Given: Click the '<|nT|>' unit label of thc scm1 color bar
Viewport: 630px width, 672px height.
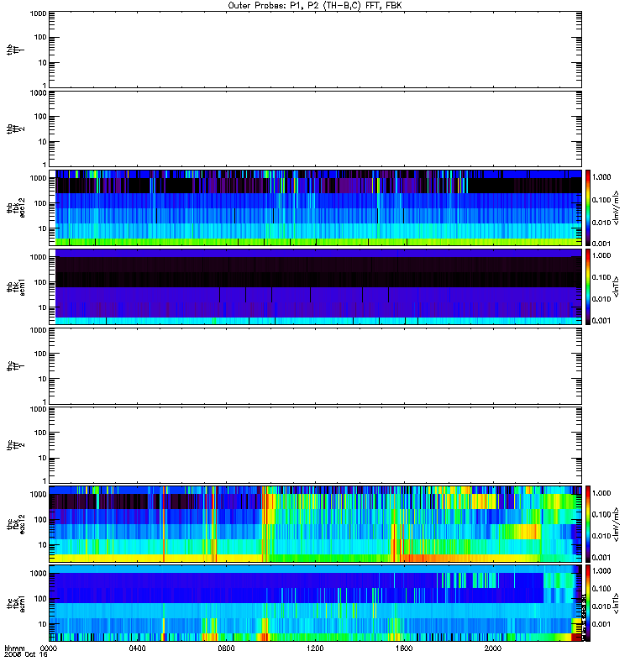Looking at the screenshot, I should 617,603.
